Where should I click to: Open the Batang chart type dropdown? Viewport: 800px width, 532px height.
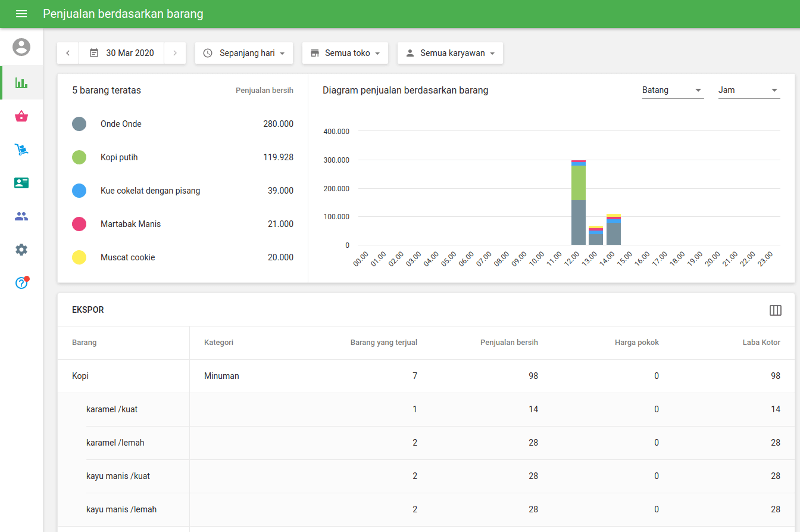[x=672, y=90]
